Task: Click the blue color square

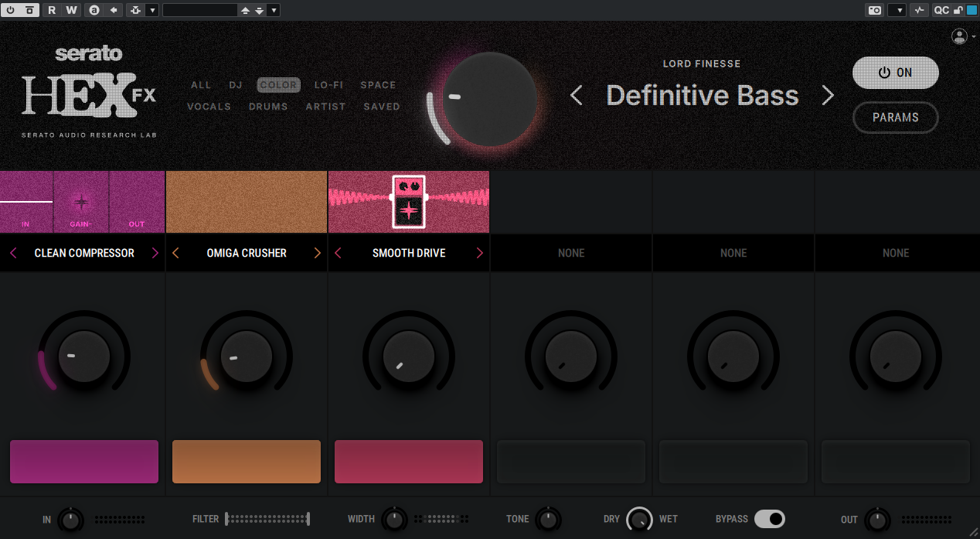Action: [x=971, y=10]
